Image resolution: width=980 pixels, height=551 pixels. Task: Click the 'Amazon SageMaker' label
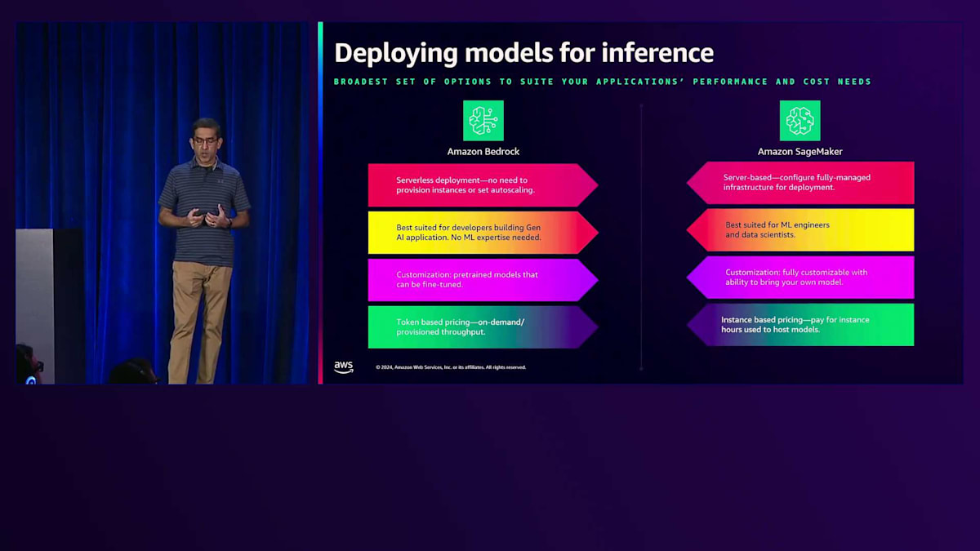(x=800, y=152)
